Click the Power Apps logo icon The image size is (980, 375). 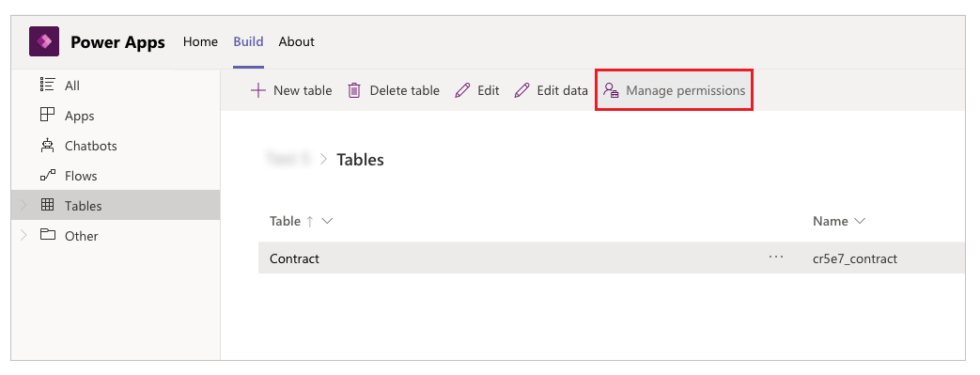pos(44,42)
